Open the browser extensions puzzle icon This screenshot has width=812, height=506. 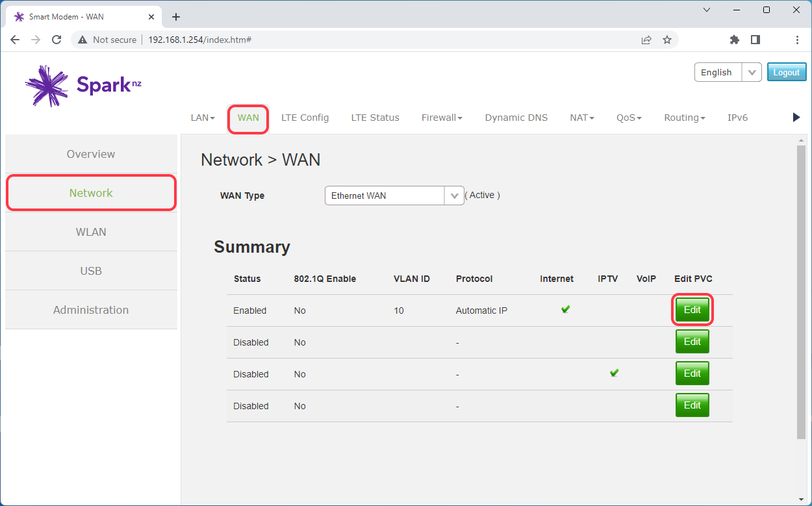coord(735,40)
